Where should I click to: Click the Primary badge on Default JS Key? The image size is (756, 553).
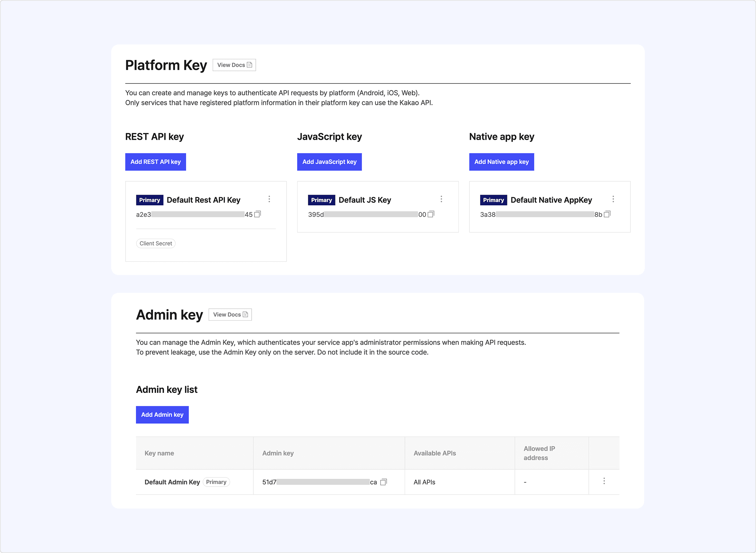coord(321,200)
